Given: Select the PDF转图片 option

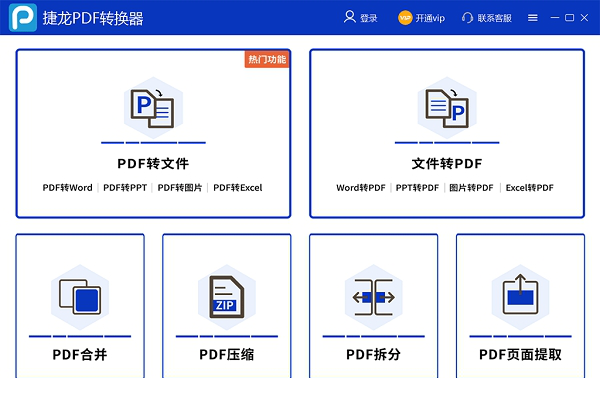Looking at the screenshot, I should tap(180, 188).
